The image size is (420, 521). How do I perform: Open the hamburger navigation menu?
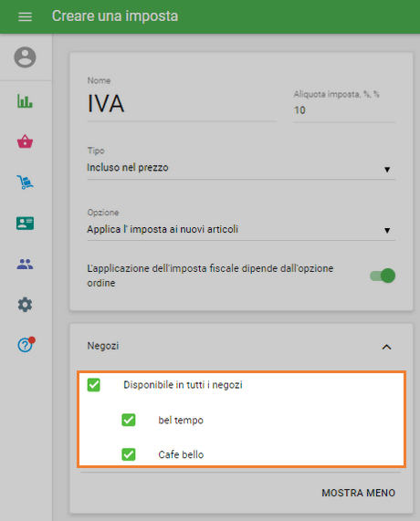tap(25, 16)
